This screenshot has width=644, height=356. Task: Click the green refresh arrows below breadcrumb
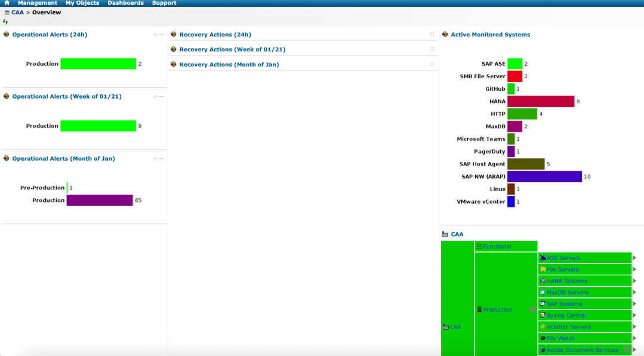click(x=5, y=22)
